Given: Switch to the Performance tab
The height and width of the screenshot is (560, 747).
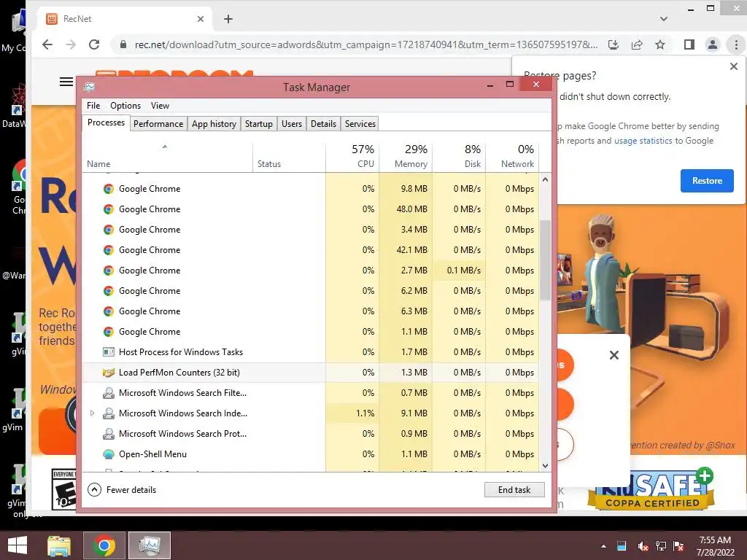Looking at the screenshot, I should (158, 124).
